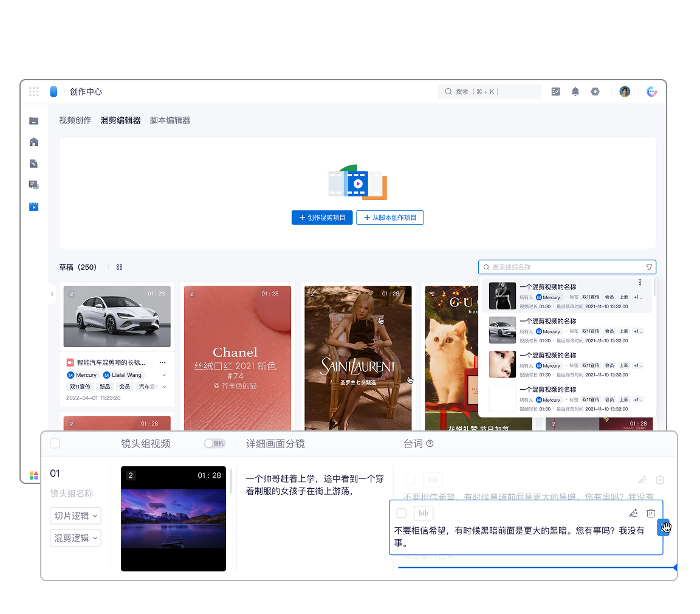Delete the highlighted dialogue line via trash icon
Viewport: 700px width, 614px height.
[651, 513]
